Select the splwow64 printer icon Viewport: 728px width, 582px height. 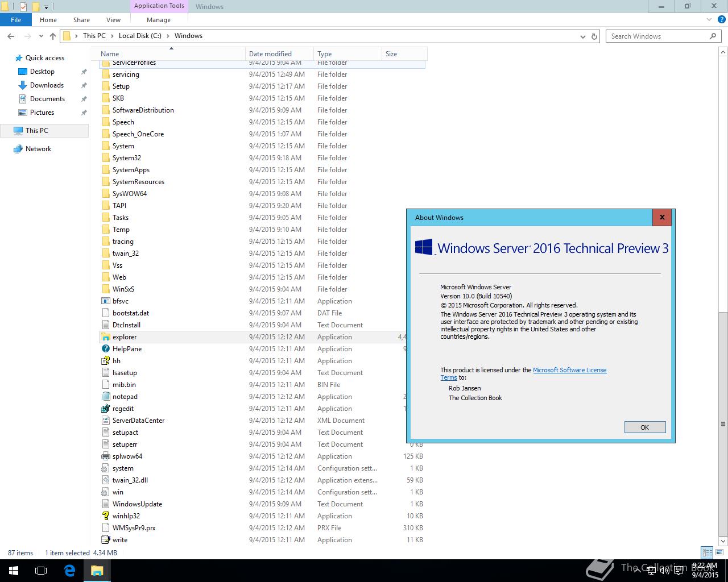click(106, 456)
